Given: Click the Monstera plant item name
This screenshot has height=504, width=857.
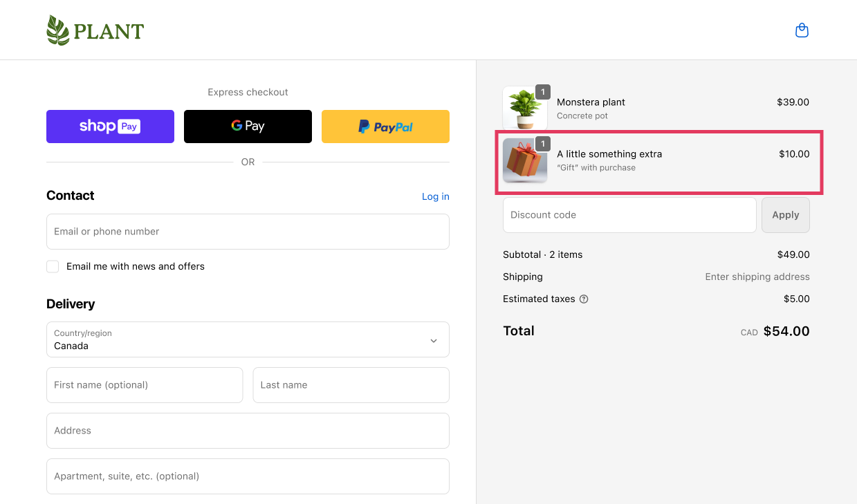Looking at the screenshot, I should click(x=591, y=102).
